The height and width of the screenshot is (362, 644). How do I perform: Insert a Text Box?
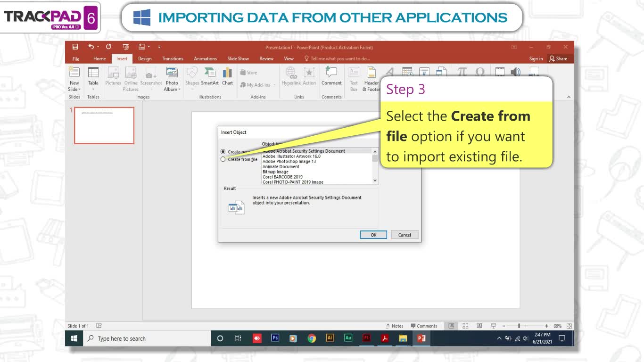(354, 79)
